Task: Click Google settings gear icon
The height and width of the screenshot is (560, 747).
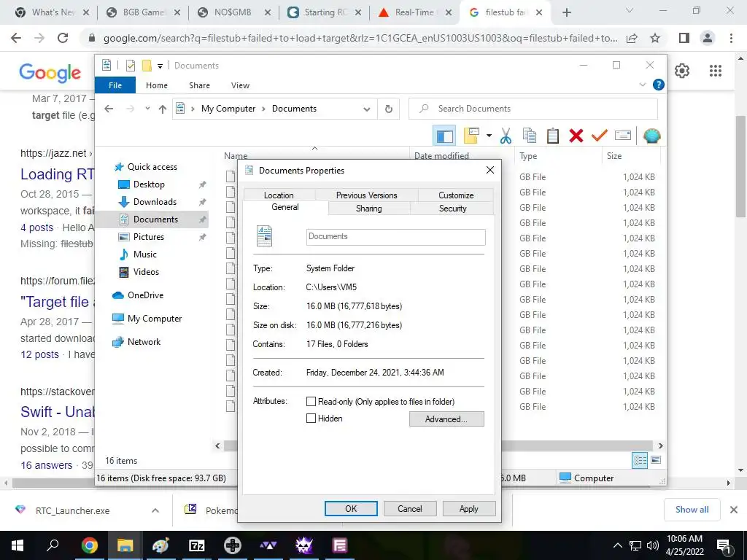Action: coord(682,71)
